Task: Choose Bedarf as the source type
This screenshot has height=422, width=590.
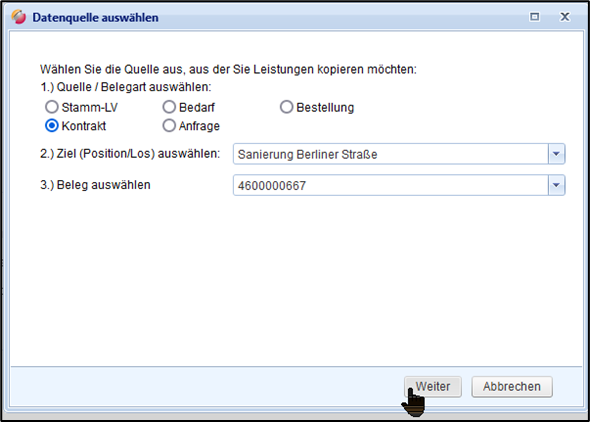Action: coord(169,107)
